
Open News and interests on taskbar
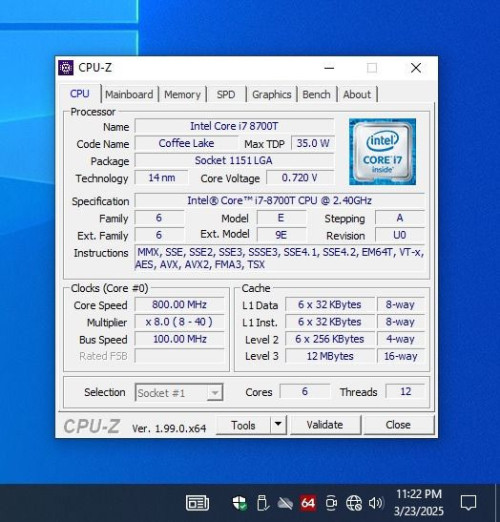click(x=197, y=503)
